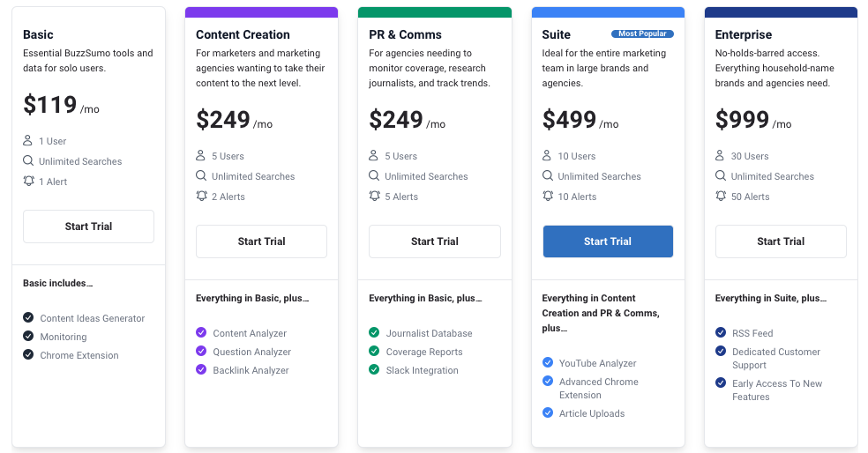Click the checkmark beside RSS Feed
The image size is (868, 453).
(x=721, y=333)
